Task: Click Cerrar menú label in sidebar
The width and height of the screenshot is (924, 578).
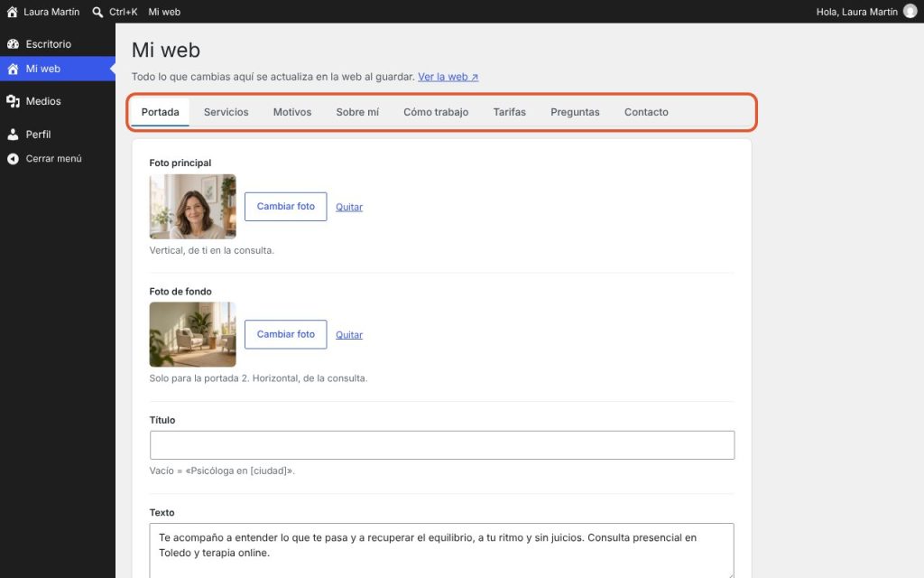Action: click(x=53, y=159)
